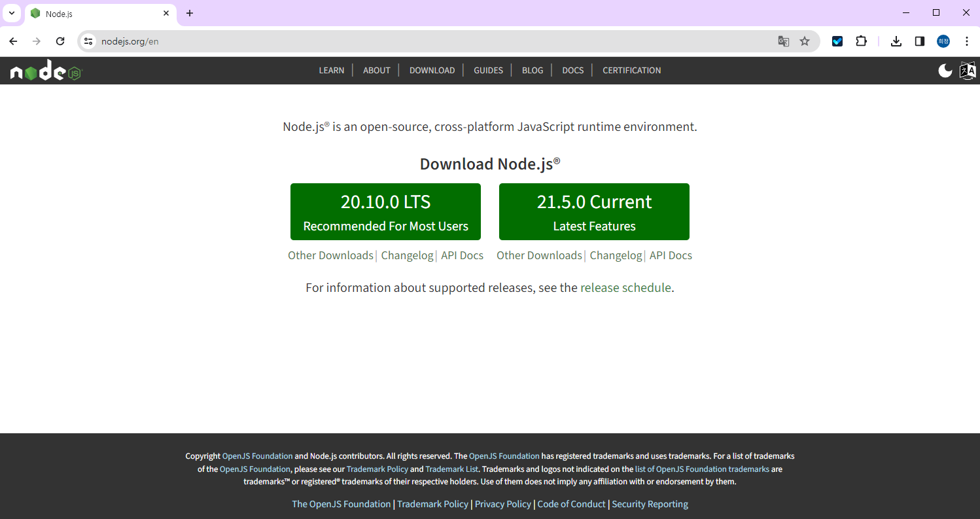This screenshot has width=980, height=519.
Task: Open API Docs under the LTS button
Action: pos(462,255)
